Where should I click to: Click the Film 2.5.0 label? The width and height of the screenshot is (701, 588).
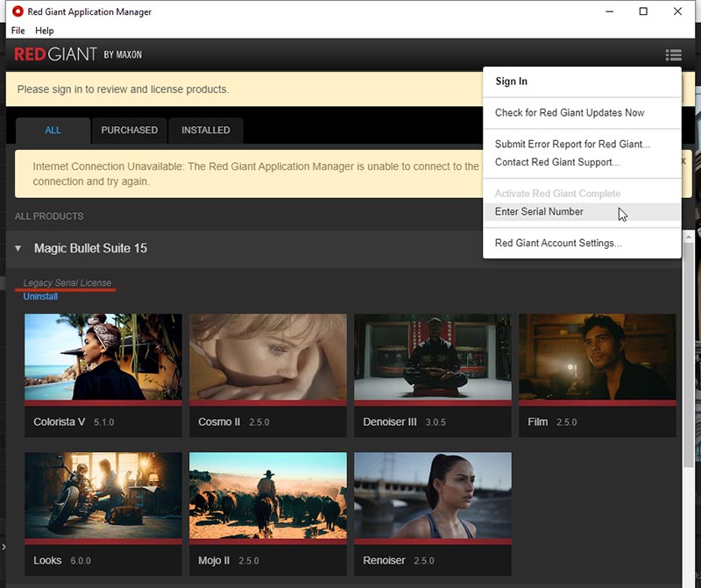(552, 422)
